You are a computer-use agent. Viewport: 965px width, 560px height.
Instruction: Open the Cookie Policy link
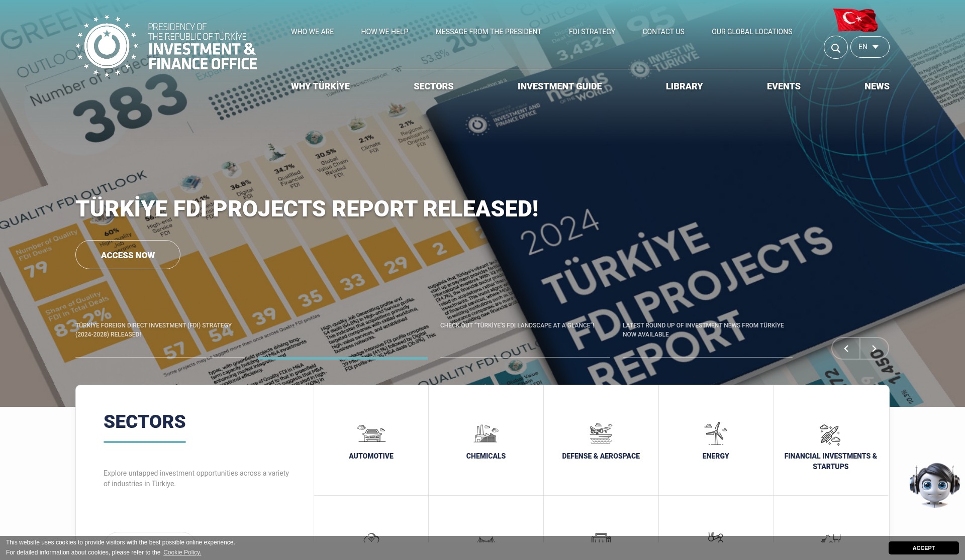coord(182,552)
